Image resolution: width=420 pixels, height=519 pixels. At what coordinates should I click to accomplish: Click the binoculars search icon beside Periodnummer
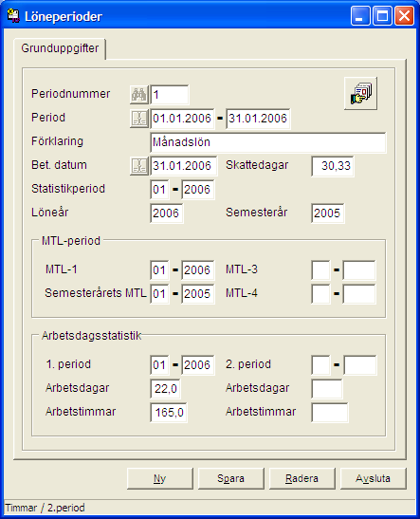point(139,95)
